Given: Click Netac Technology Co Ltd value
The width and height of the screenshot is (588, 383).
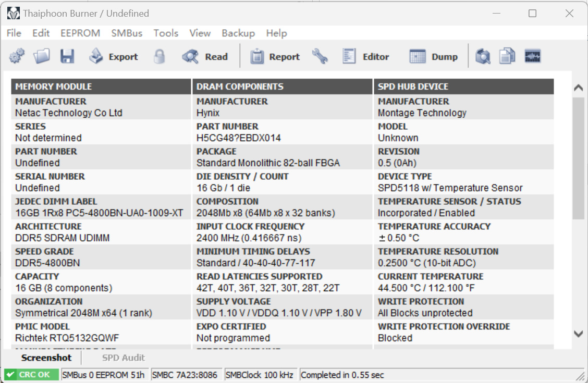Looking at the screenshot, I should (x=69, y=113).
